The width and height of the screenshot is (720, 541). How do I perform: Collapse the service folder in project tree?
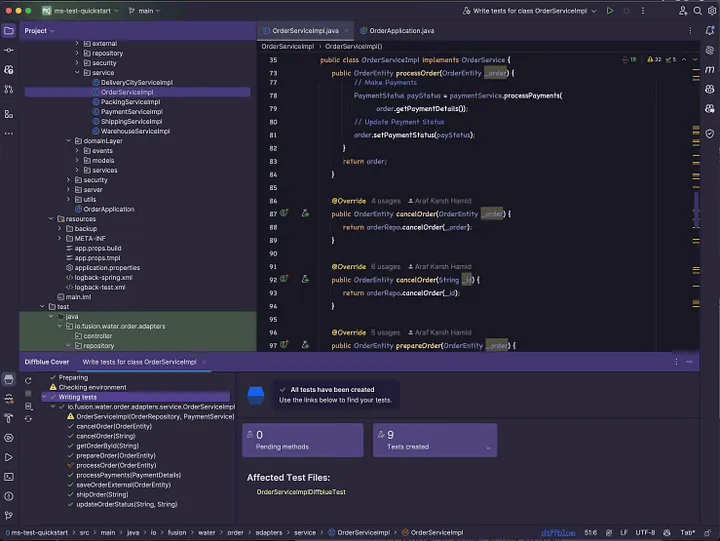[x=77, y=73]
